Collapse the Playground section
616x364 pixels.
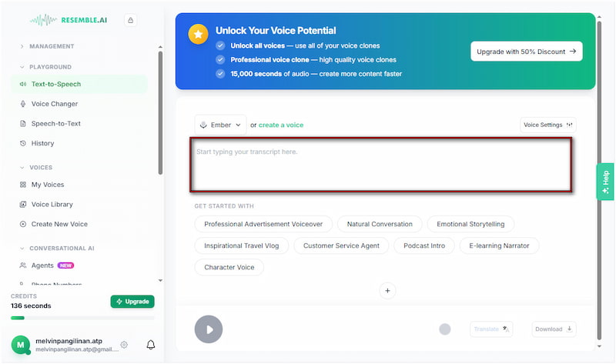(x=22, y=67)
